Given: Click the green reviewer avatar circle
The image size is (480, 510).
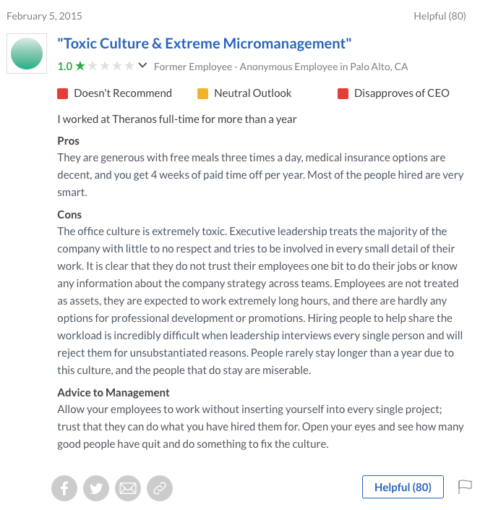Looking at the screenshot, I should [x=27, y=53].
